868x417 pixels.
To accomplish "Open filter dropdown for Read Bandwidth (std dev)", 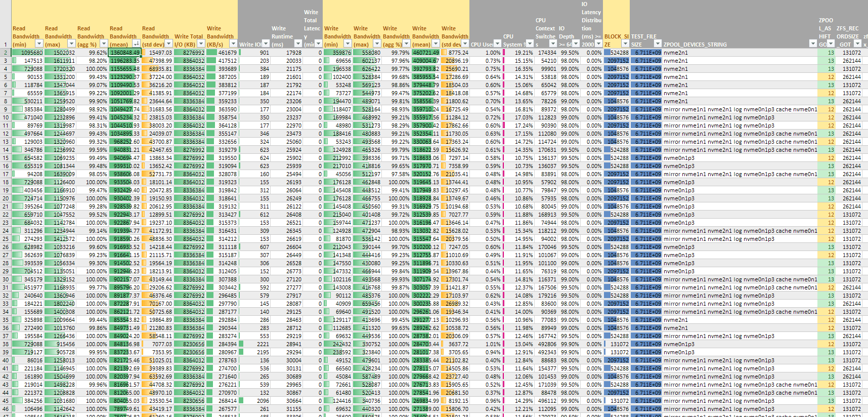I will point(169,44).
